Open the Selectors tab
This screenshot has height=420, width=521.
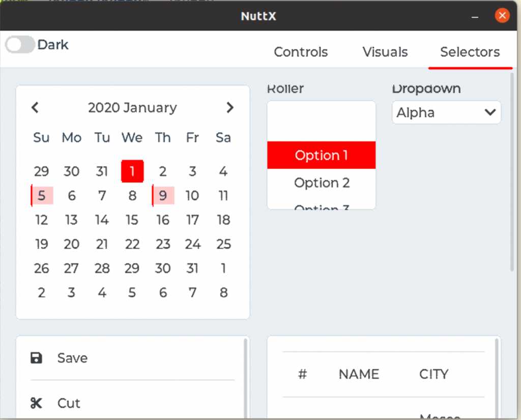click(470, 52)
